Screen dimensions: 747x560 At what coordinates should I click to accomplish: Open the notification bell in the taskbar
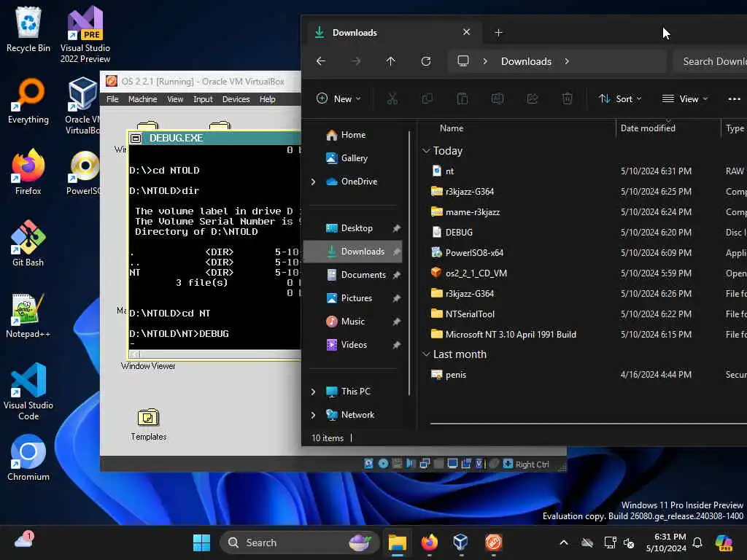[697, 542]
